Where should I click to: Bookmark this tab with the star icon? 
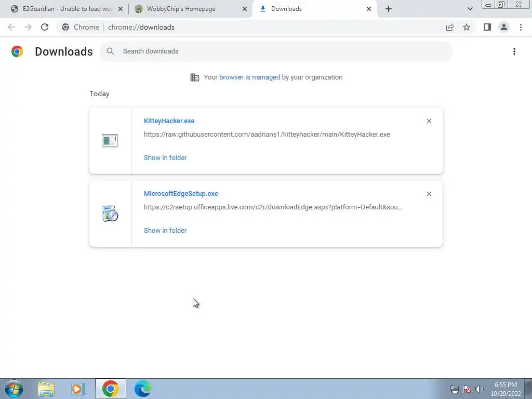coord(467,27)
